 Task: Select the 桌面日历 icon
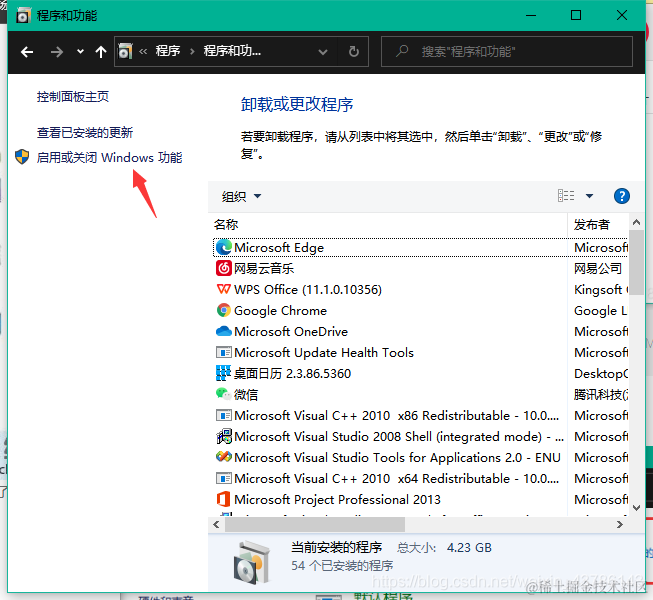point(223,373)
